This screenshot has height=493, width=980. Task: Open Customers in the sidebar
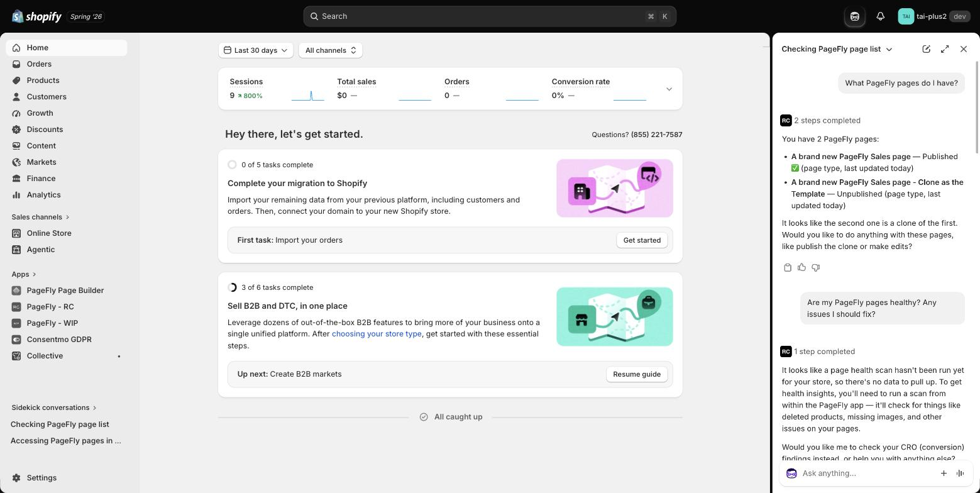tap(47, 97)
